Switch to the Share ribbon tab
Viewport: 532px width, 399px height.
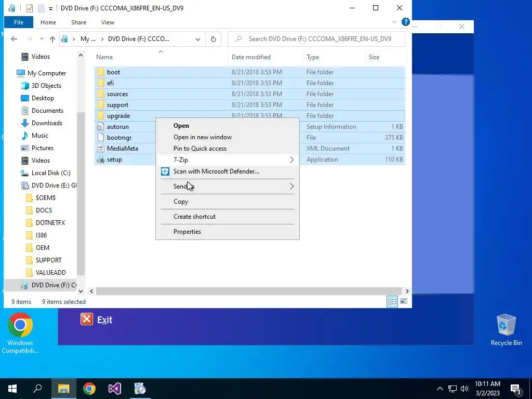tap(78, 22)
